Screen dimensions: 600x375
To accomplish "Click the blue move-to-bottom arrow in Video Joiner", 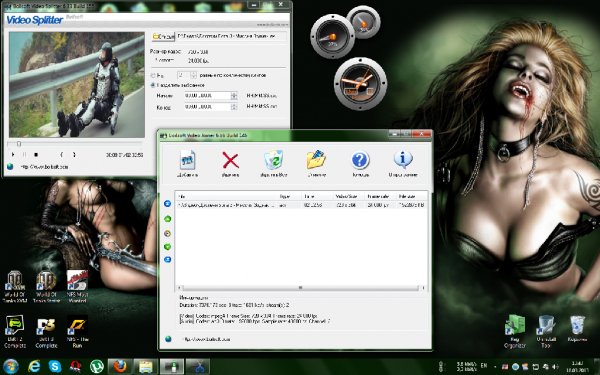I will (x=167, y=259).
